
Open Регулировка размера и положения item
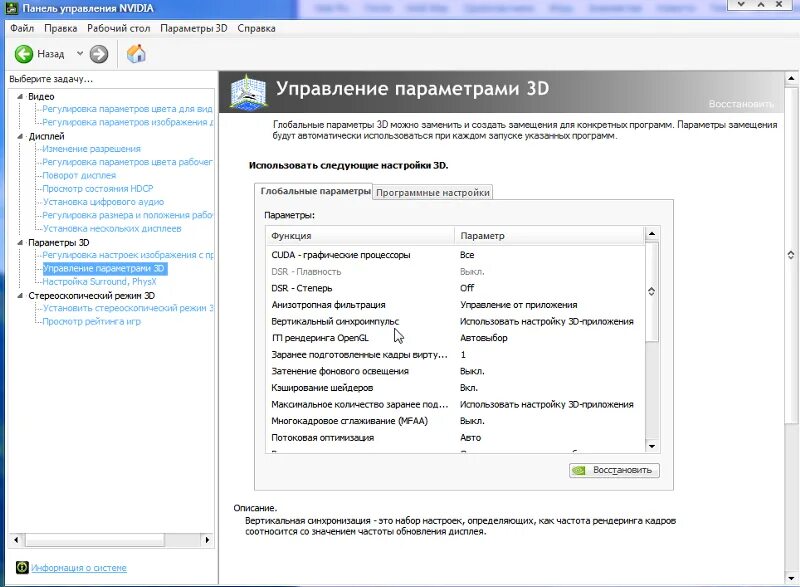(x=128, y=215)
